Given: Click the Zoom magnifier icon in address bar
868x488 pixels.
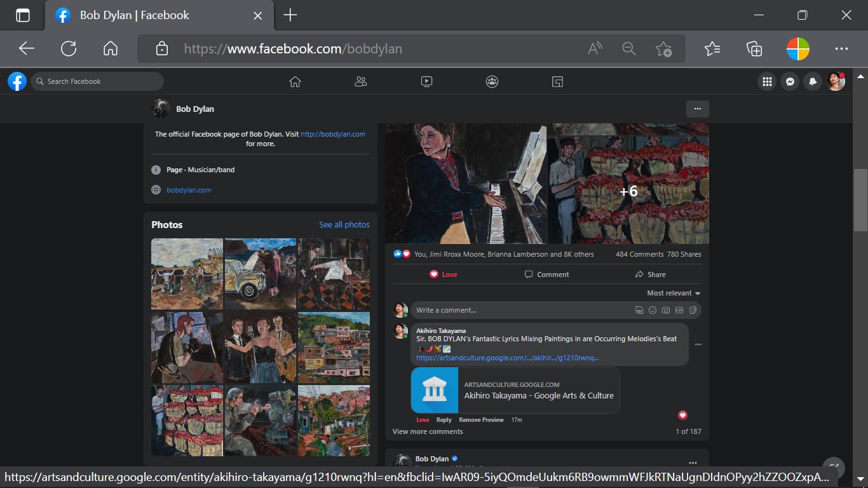Looking at the screenshot, I should point(629,49).
